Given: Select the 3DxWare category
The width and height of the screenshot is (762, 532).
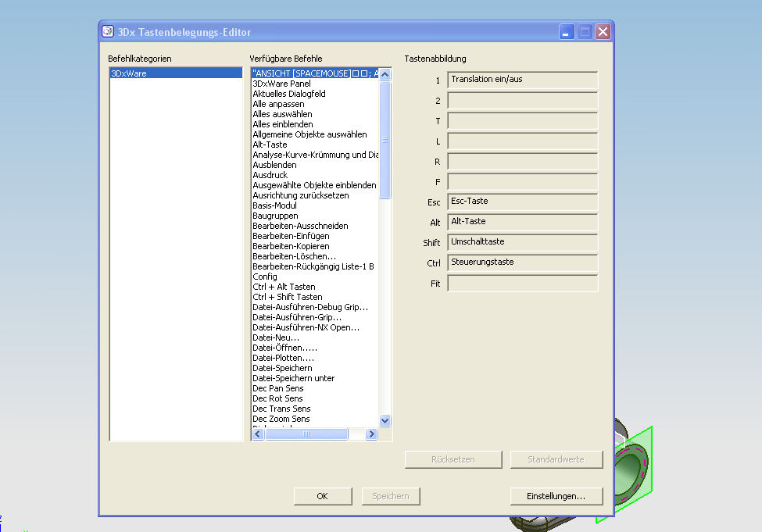Looking at the screenshot, I should [x=176, y=73].
